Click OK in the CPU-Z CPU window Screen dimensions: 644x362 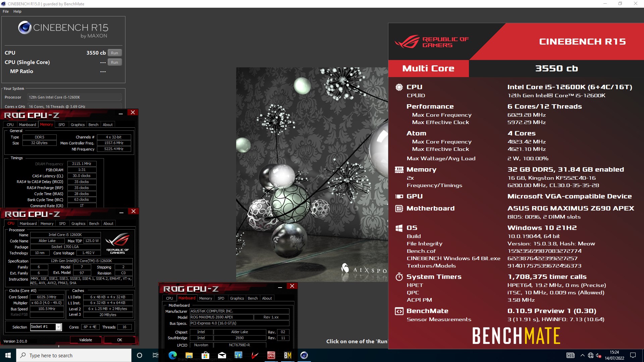pos(120,340)
